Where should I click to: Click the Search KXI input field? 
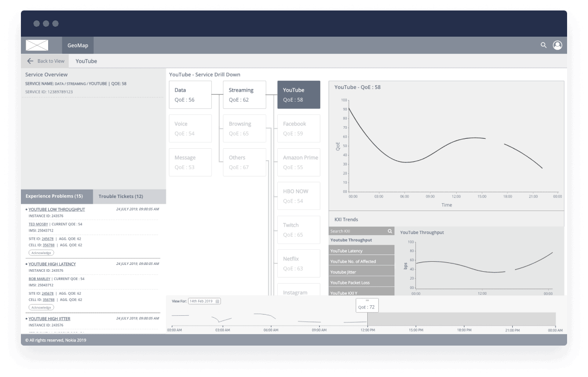[357, 231]
